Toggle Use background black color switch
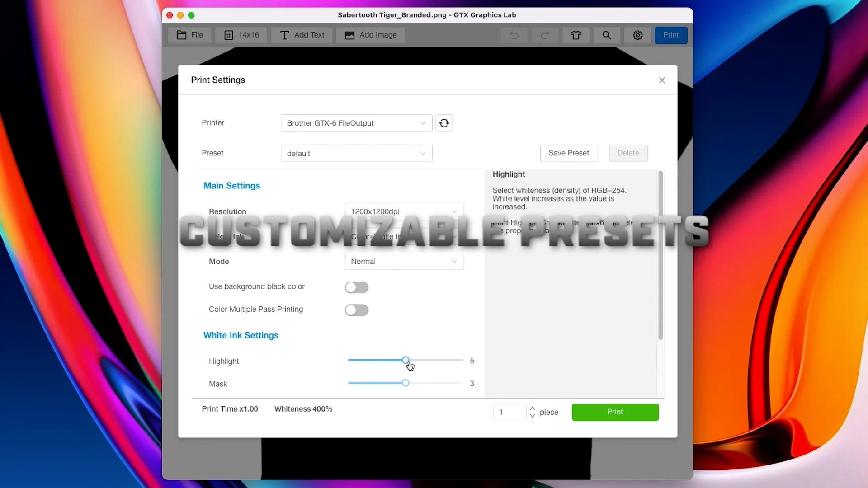 click(x=357, y=287)
